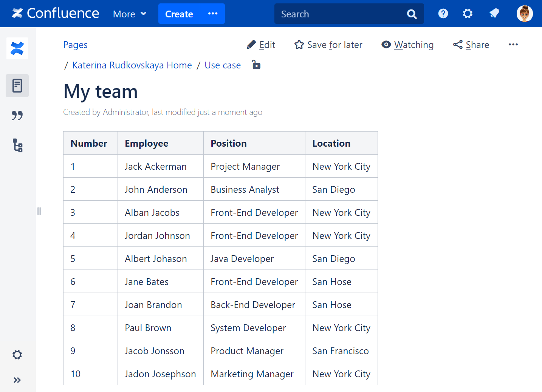Open the More dropdown menu
The image size is (542, 392).
coord(130,14)
